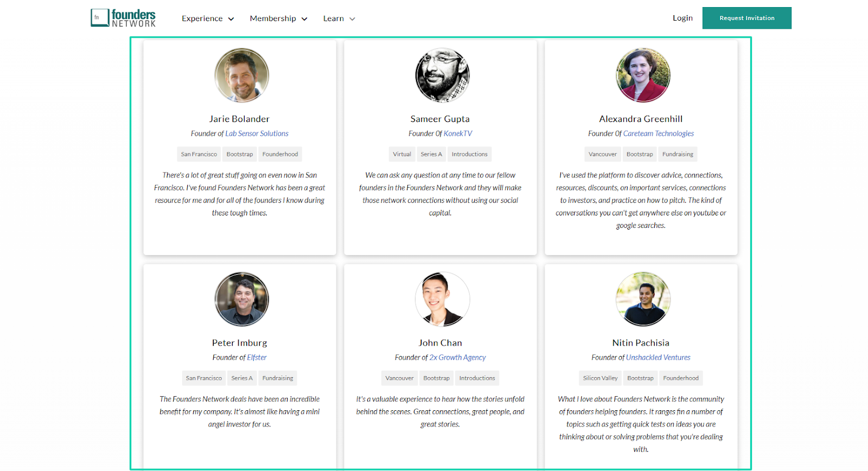This screenshot has height=471, width=868.
Task: Click the Virtual tag on Sameer Gupta's card
Action: (402, 154)
